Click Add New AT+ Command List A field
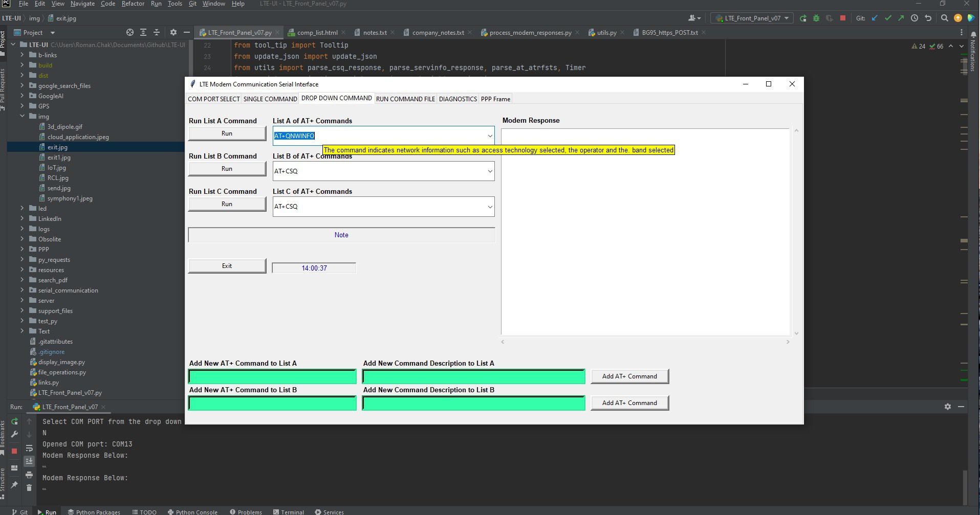Viewport: 980px width, 515px height. click(272, 377)
